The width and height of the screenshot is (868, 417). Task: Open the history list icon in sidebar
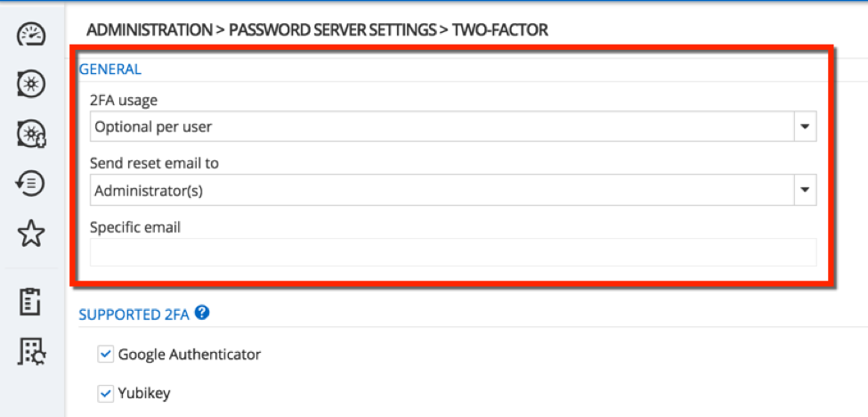coord(31,184)
